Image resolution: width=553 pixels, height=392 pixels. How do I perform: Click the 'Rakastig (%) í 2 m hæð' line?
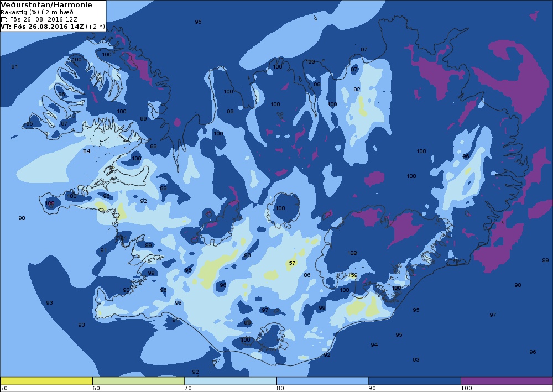[37, 12]
